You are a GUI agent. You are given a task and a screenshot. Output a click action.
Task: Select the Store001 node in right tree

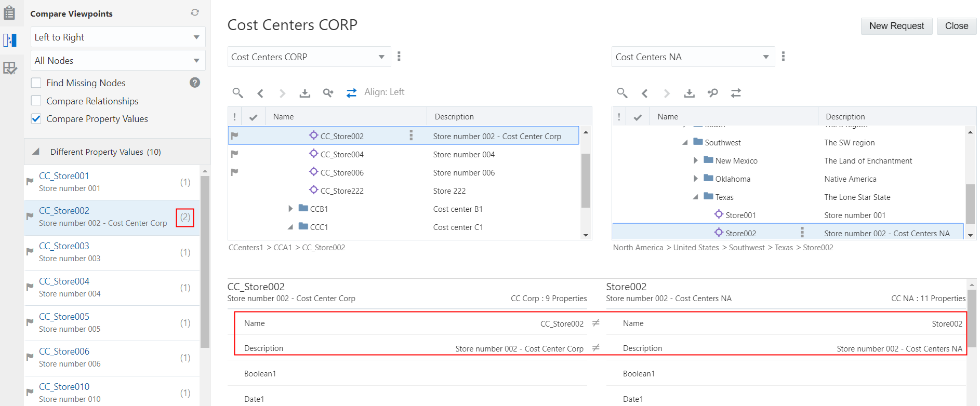740,215
